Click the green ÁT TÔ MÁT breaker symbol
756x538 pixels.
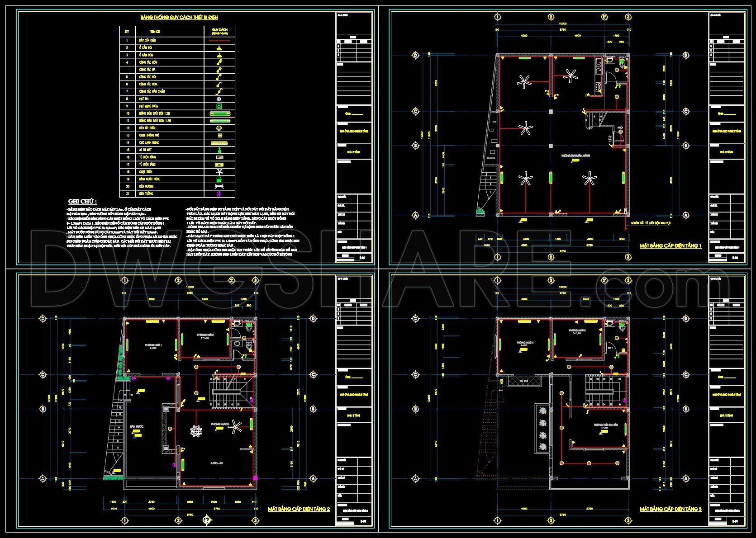(x=219, y=150)
